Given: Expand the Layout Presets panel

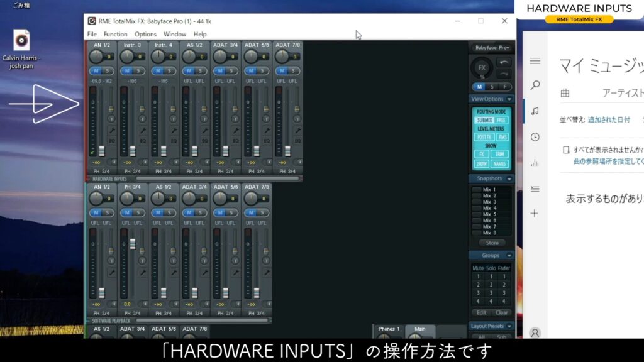Looking at the screenshot, I should coord(509,326).
